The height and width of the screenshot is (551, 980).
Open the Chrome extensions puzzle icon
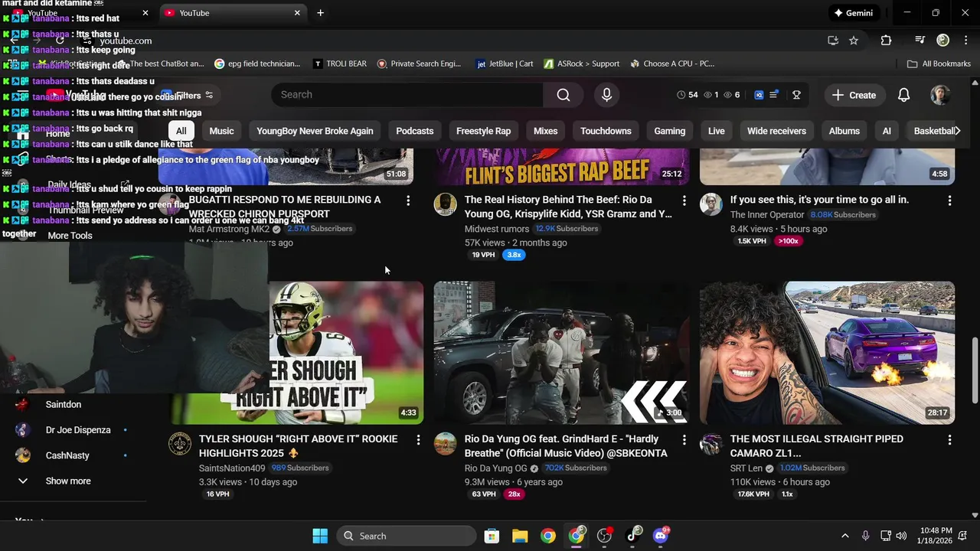click(x=886, y=41)
